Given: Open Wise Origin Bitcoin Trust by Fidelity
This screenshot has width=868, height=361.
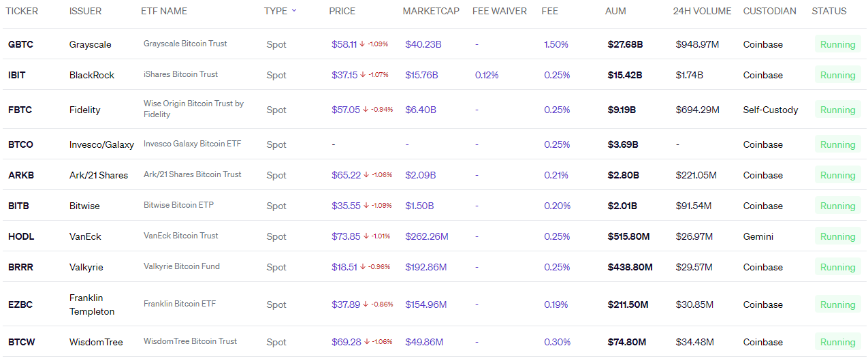Looking at the screenshot, I should tap(193, 109).
